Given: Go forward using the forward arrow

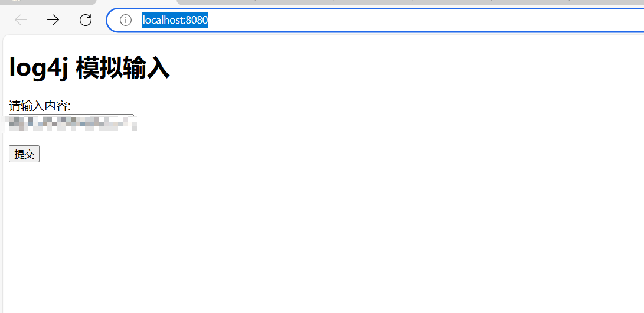Looking at the screenshot, I should pyautogui.click(x=53, y=19).
